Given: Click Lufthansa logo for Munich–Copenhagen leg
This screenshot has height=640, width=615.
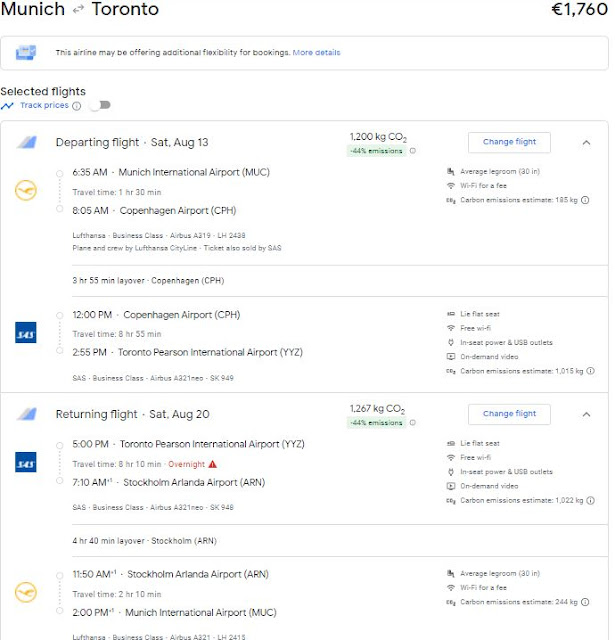Looking at the screenshot, I should click(x=26, y=190).
